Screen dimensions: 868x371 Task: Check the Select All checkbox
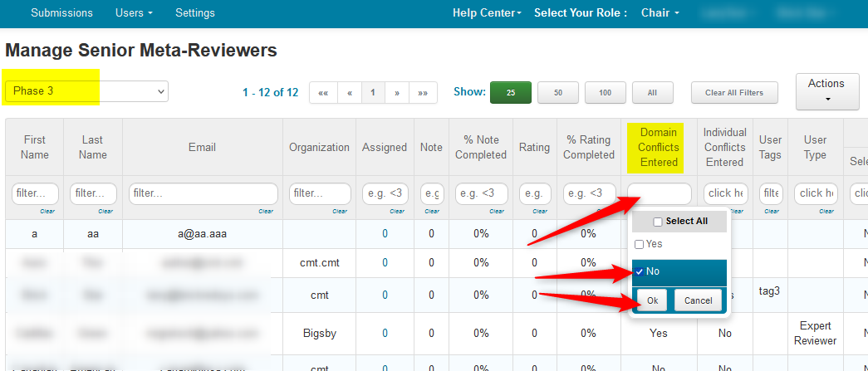click(x=658, y=222)
